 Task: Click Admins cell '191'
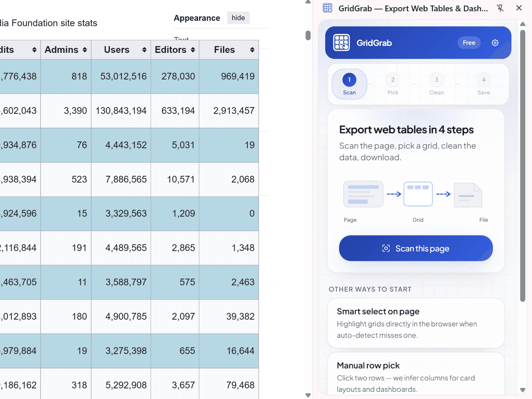66,248
